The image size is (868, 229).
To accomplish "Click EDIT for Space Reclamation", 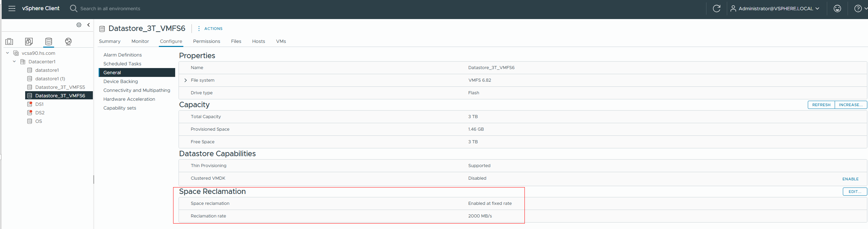I will pyautogui.click(x=855, y=192).
